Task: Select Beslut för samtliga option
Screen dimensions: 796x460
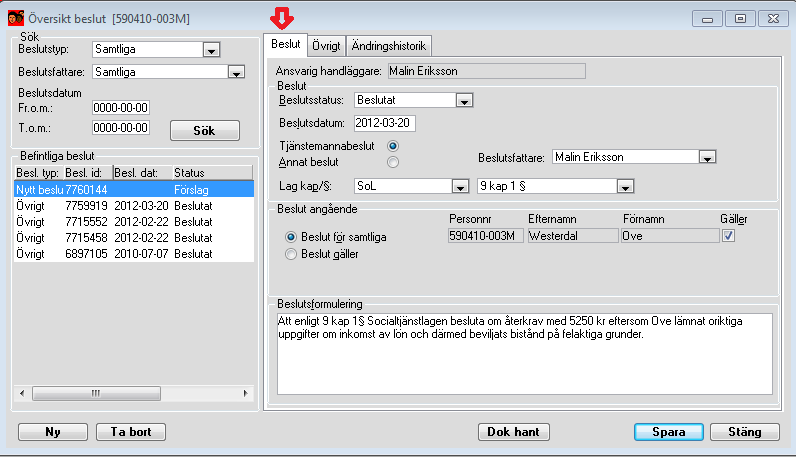Action: coord(291,237)
